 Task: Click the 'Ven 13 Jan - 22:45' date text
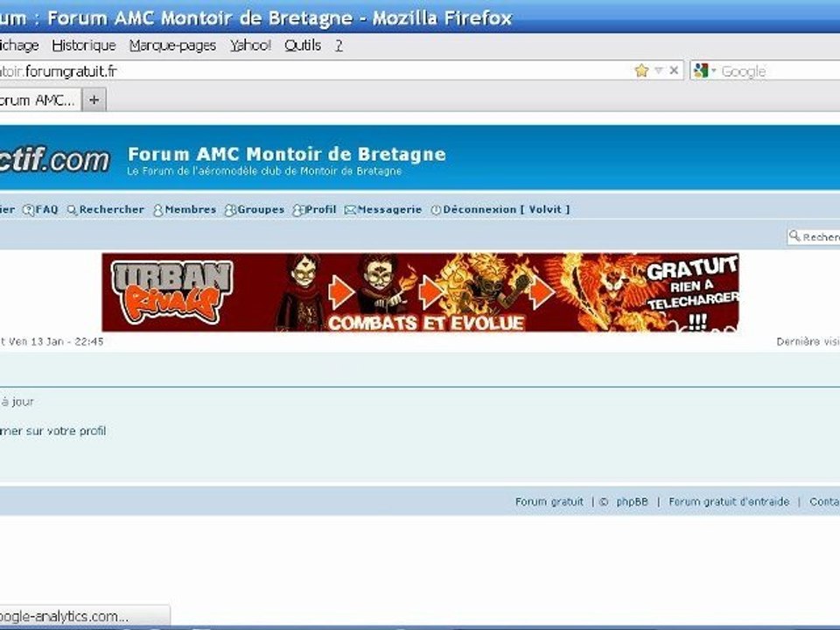point(56,342)
